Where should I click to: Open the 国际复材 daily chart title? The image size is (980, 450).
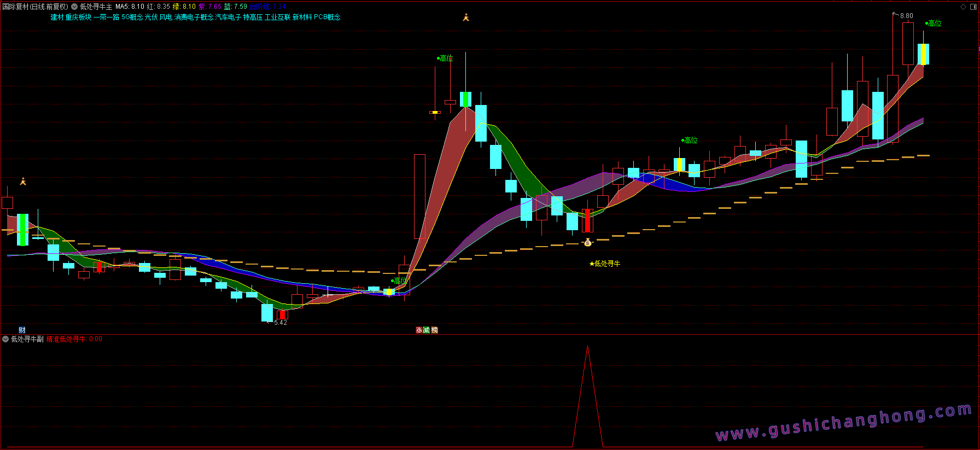[35, 7]
